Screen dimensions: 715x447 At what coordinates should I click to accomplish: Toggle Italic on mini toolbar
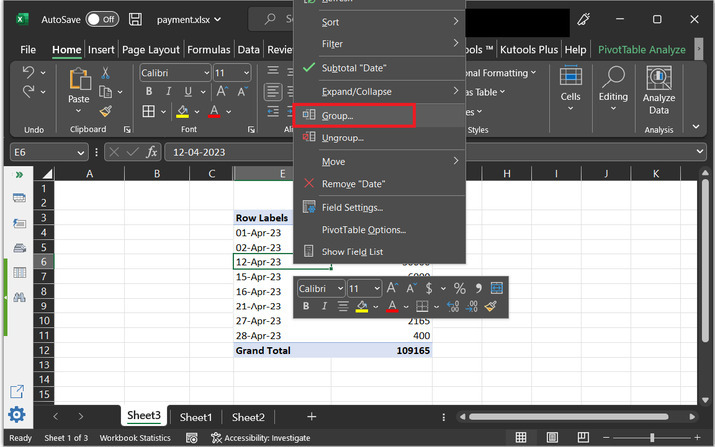[324, 306]
